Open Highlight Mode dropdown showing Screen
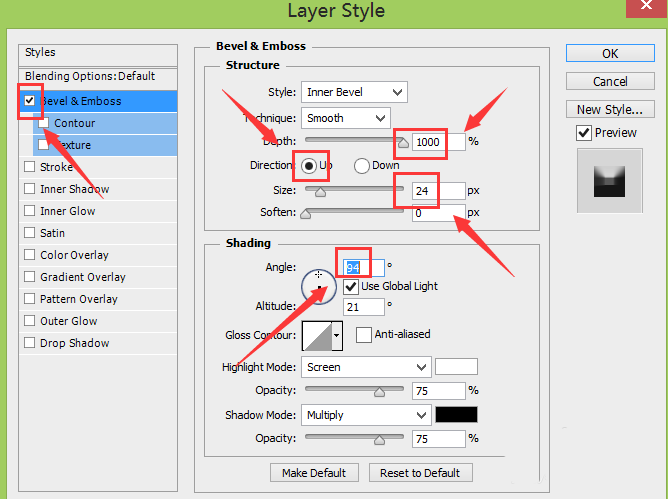668x499 pixels. 366,367
